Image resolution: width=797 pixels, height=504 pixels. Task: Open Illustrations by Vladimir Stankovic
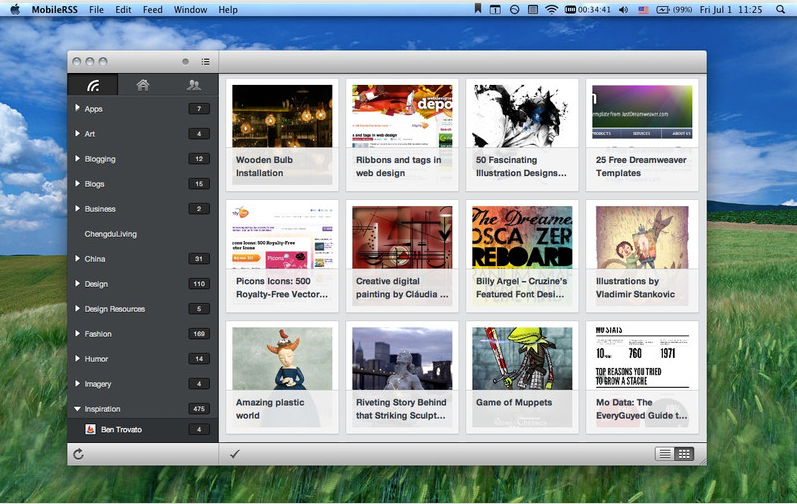[x=642, y=256]
